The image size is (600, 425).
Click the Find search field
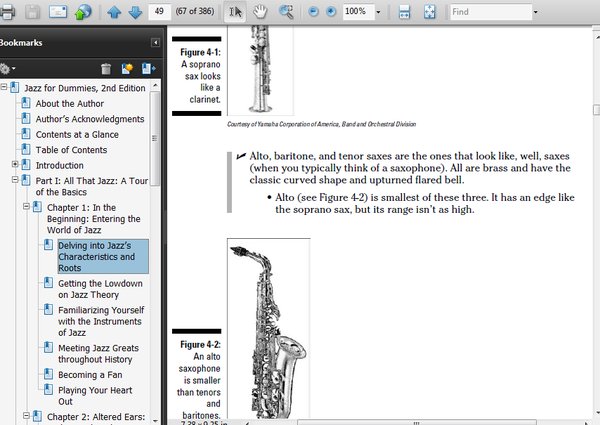[x=490, y=12]
